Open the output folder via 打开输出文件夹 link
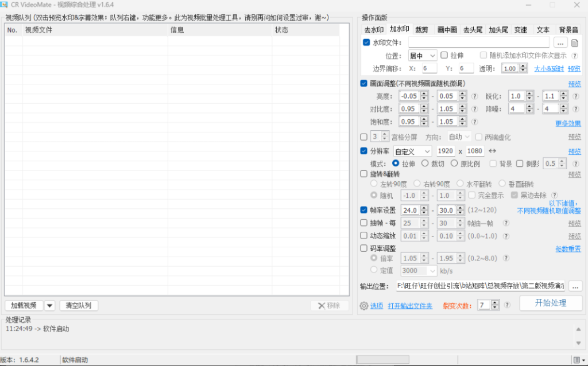Viewport: 588px width, 366px height. [409, 305]
